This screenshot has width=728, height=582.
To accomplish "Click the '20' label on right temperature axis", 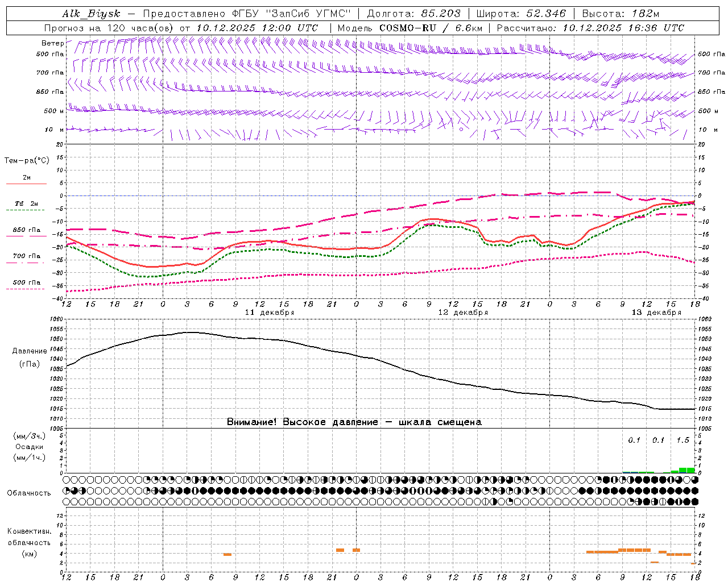I will 701,144.
